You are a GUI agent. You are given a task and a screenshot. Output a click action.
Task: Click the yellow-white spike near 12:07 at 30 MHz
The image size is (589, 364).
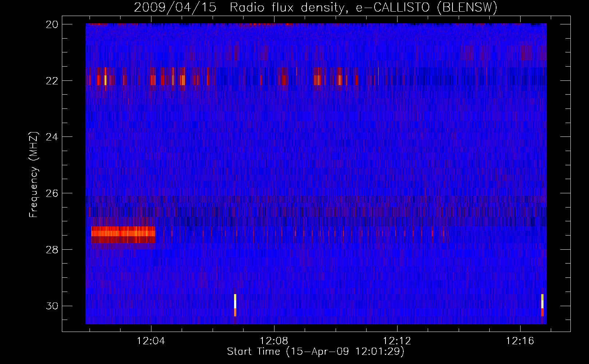coord(235,305)
